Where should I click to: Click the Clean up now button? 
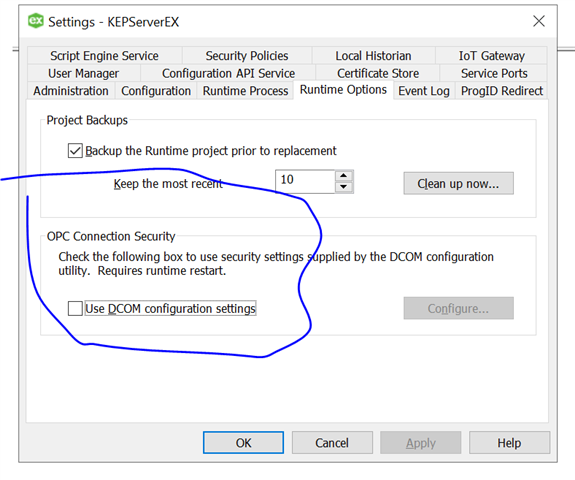click(458, 183)
